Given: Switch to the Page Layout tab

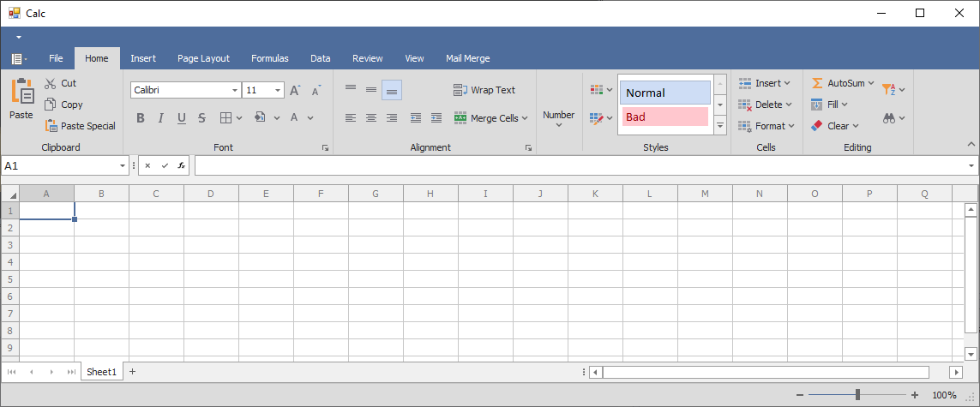Looking at the screenshot, I should click(204, 58).
